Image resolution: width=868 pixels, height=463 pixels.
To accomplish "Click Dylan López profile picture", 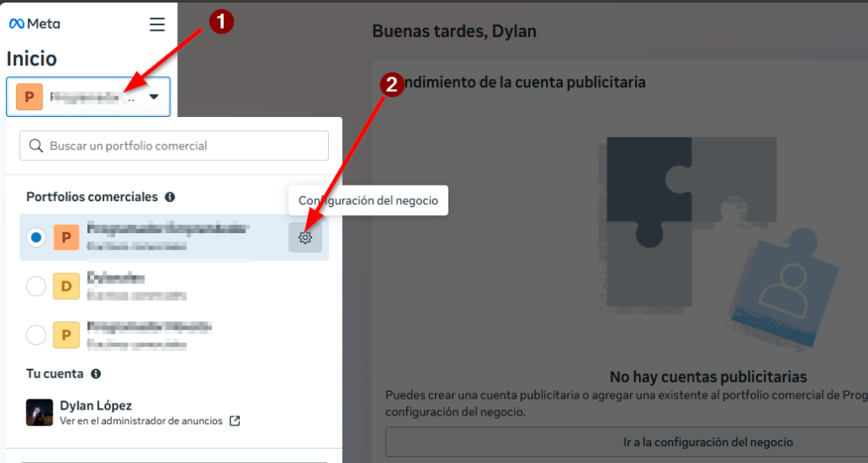I will pyautogui.click(x=40, y=412).
